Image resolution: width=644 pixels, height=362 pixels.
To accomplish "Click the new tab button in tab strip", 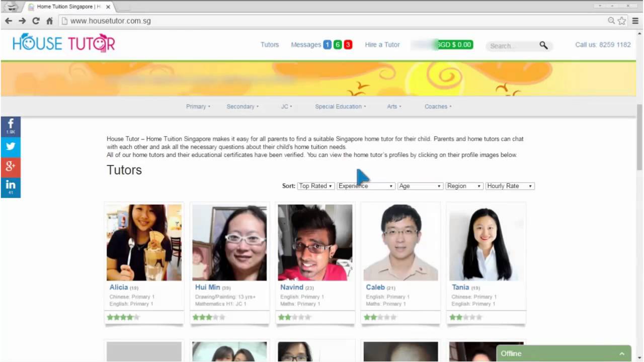I will (123, 8).
